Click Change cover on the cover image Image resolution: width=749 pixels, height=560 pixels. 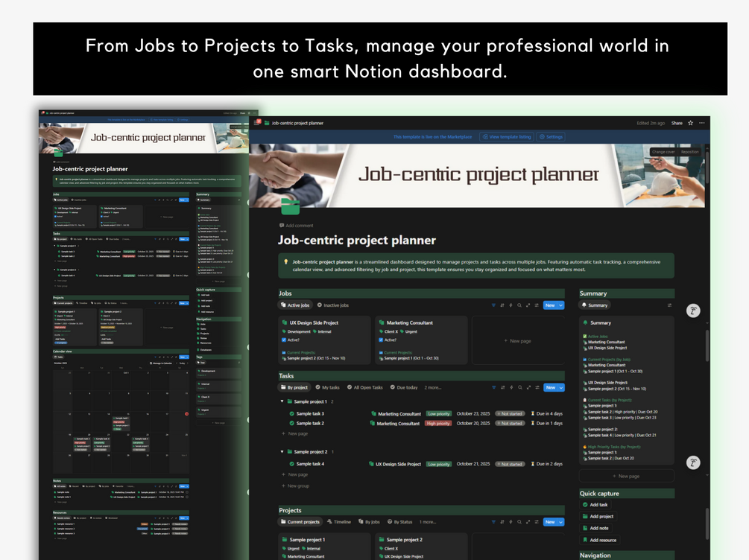point(663,152)
